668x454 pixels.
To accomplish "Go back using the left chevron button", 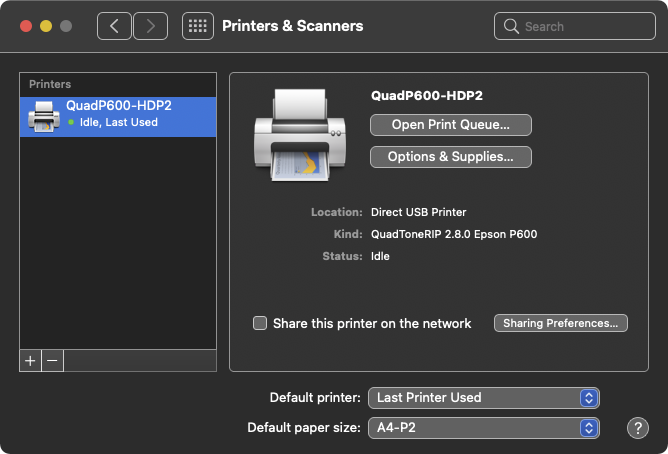I will 114,26.
